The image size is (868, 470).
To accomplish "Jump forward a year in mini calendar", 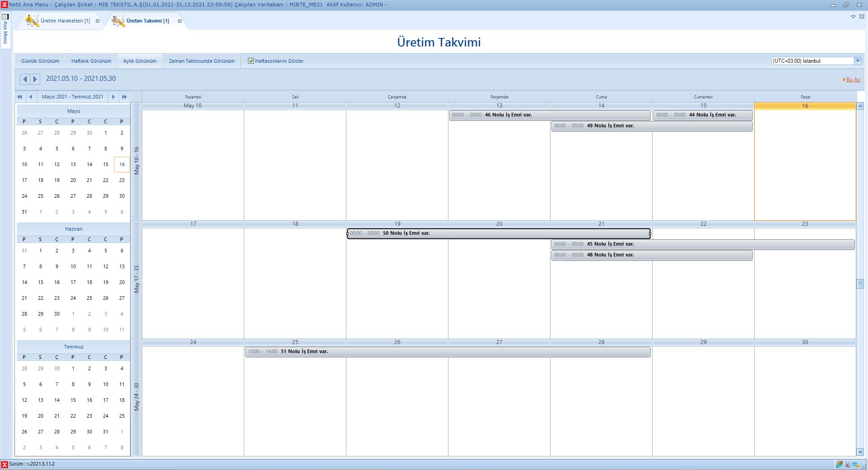I will 124,97.
